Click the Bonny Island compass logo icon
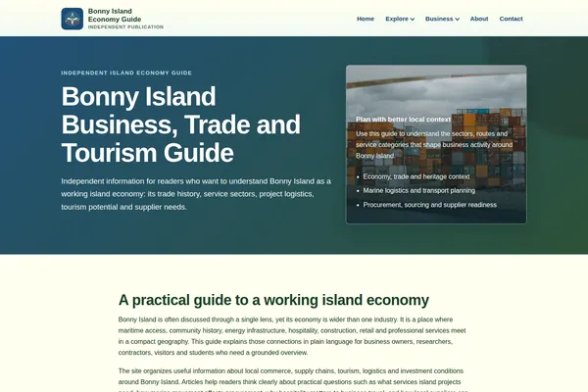The image size is (588, 392). [72, 19]
